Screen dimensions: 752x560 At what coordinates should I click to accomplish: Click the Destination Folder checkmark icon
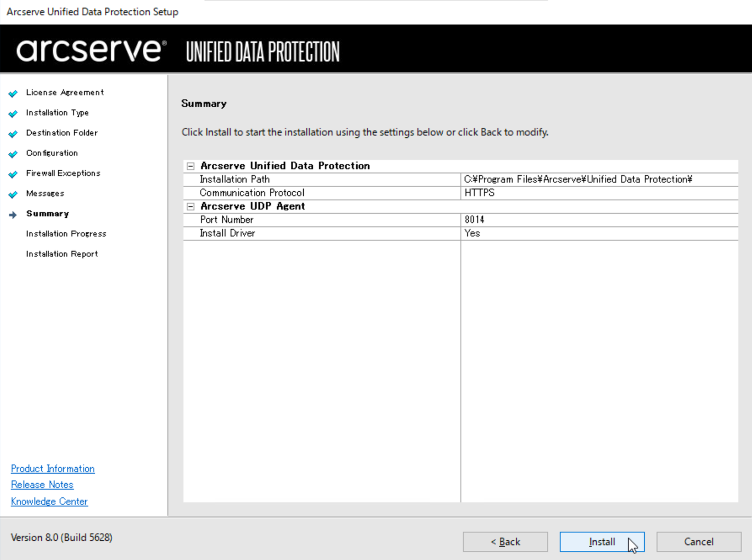pyautogui.click(x=13, y=134)
